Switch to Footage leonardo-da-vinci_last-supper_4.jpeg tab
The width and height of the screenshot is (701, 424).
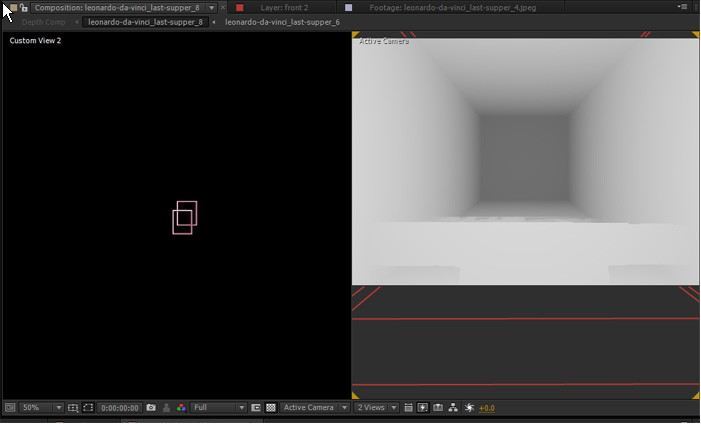452,8
